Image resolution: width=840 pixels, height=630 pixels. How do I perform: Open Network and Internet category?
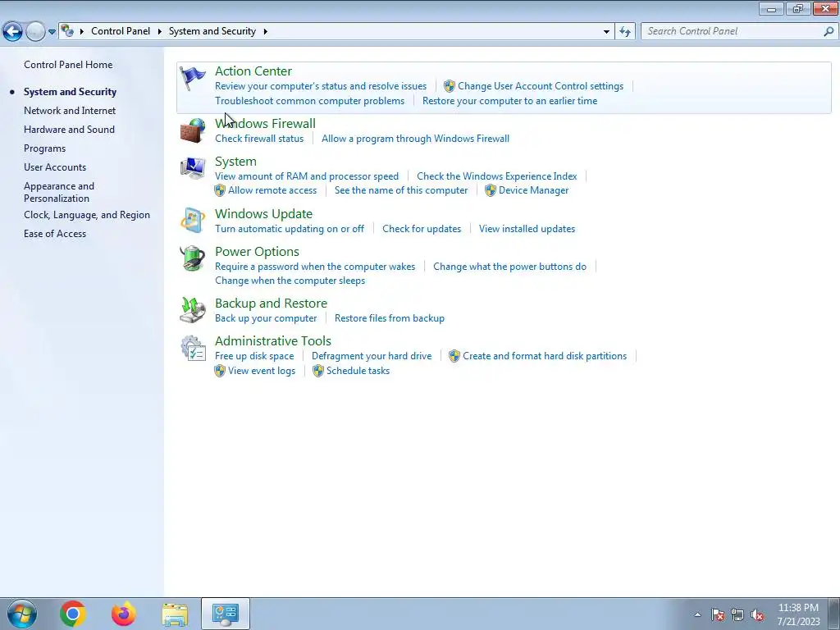(70, 111)
